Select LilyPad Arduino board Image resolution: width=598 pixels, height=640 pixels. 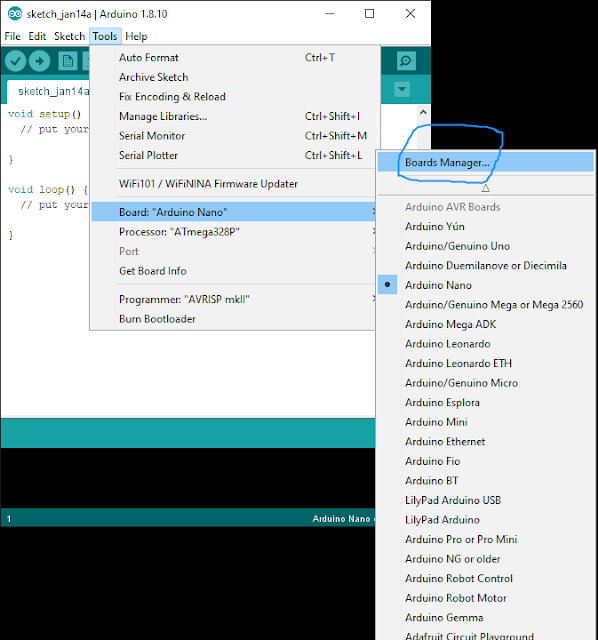click(486, 520)
